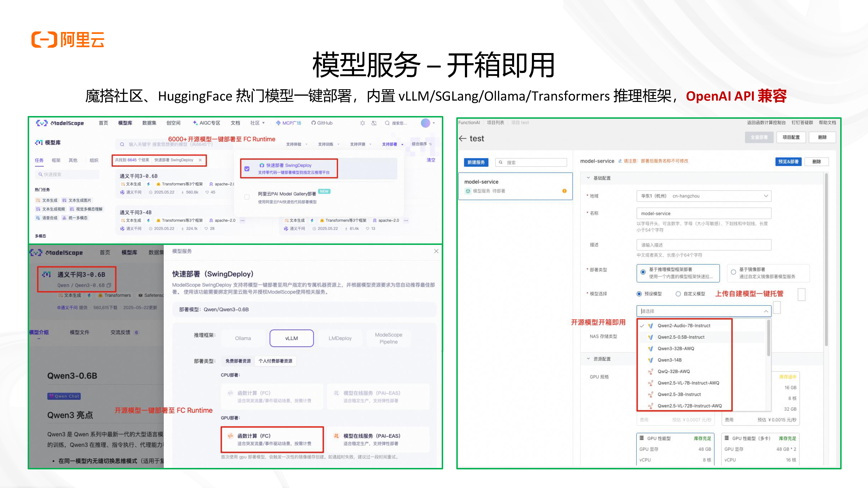The image size is (868, 488).
Task: Open the 支持体验 filter dropdown
Action: click(296, 144)
